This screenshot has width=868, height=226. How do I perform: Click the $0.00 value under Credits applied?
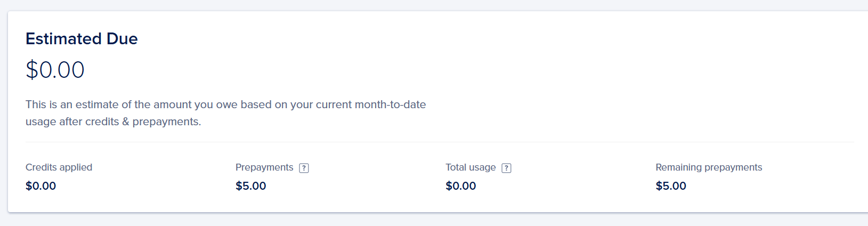point(41,186)
